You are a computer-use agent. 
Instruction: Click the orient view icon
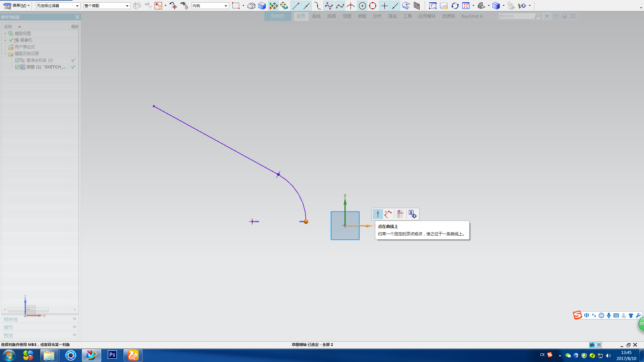(481, 6)
